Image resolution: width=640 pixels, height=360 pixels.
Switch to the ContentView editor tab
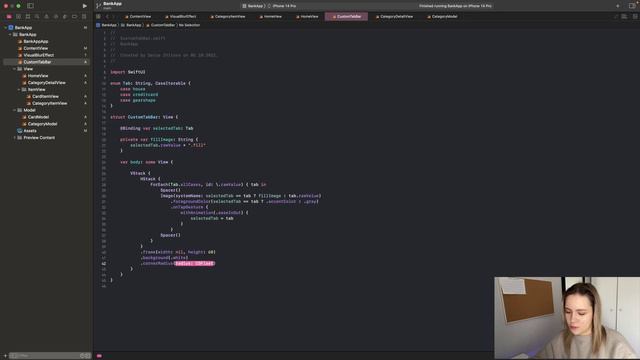pos(138,17)
